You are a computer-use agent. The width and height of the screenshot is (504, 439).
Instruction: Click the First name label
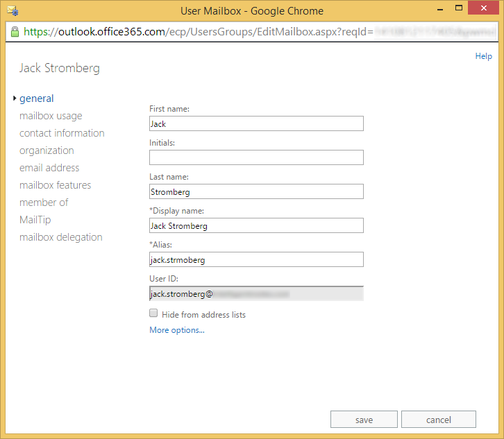point(169,109)
